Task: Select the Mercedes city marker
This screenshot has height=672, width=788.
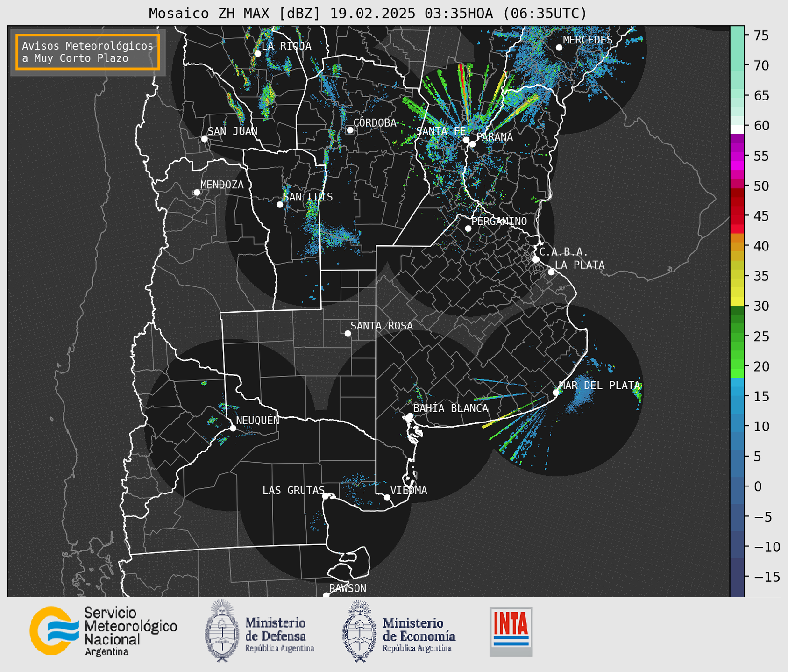Action: (559, 48)
